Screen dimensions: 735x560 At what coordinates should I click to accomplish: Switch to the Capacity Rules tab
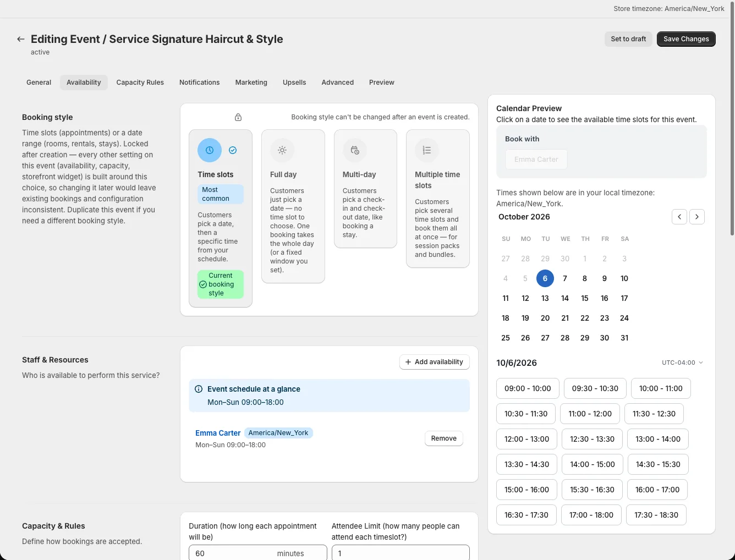coord(140,83)
